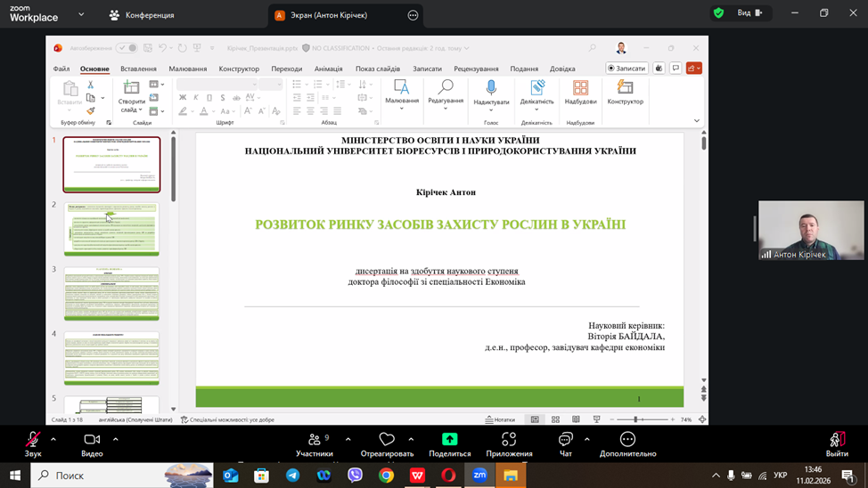Select slide 3 thumbnail in the panel
The image size is (868, 488).
coord(111,293)
